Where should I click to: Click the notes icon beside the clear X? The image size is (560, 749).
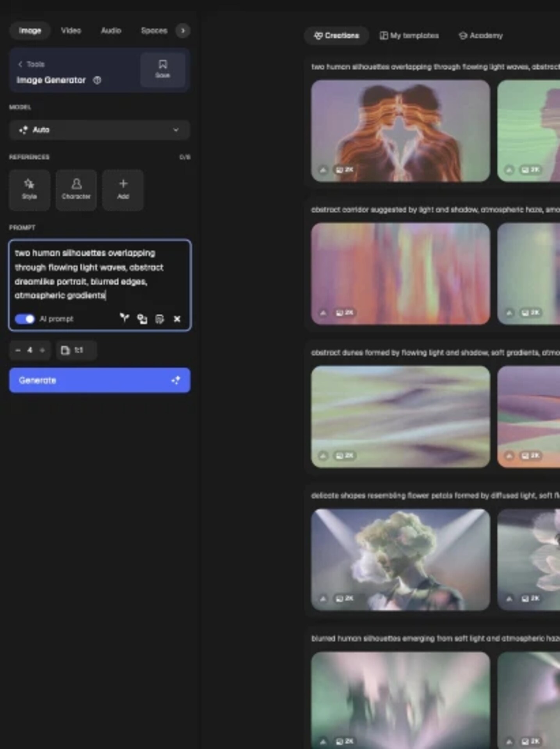click(x=160, y=319)
